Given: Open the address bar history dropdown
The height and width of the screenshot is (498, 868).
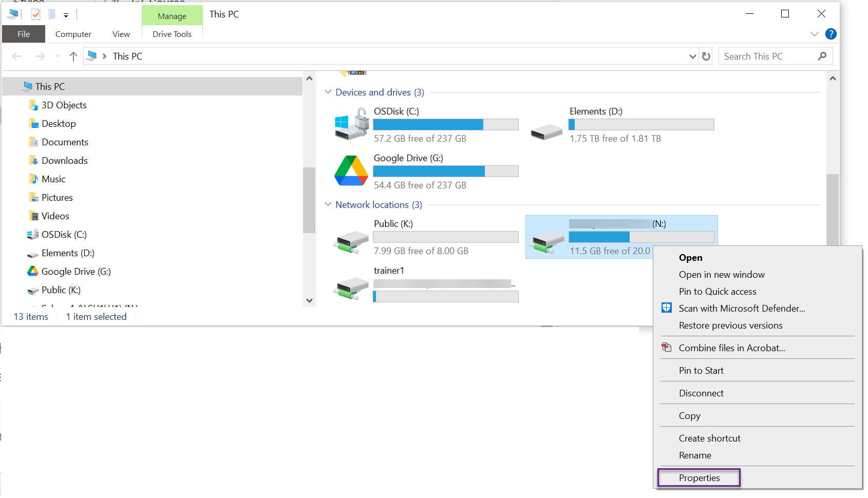Looking at the screenshot, I should click(x=692, y=56).
